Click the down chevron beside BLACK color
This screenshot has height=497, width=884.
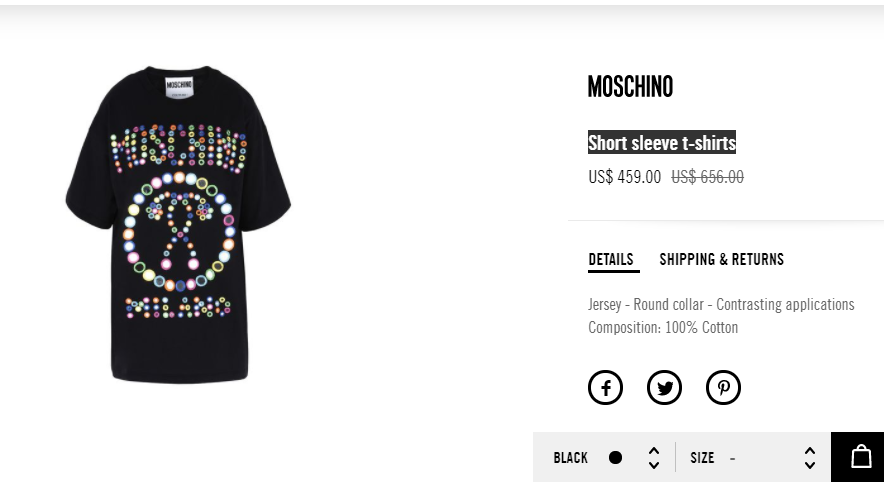654,465
